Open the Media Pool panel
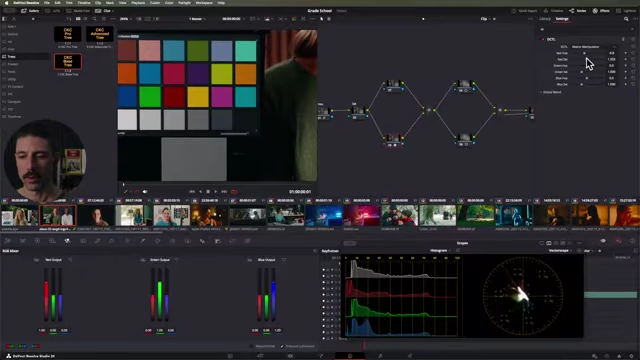 tap(79, 11)
